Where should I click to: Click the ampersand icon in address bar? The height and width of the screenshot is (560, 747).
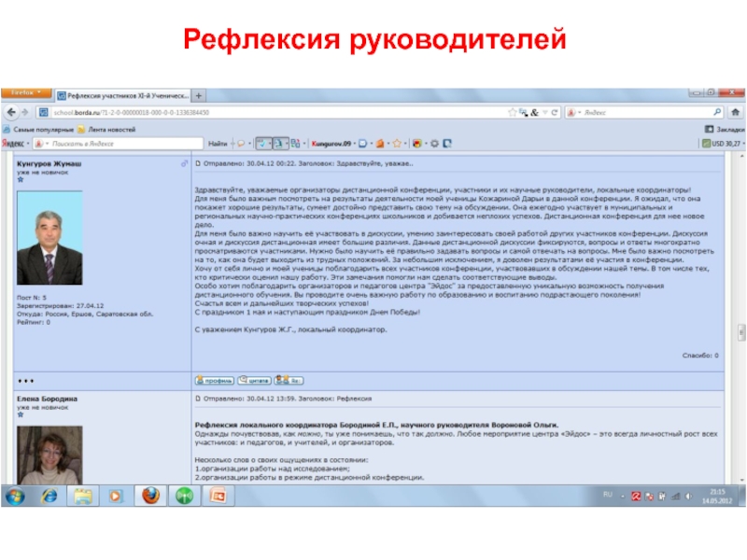click(x=534, y=112)
